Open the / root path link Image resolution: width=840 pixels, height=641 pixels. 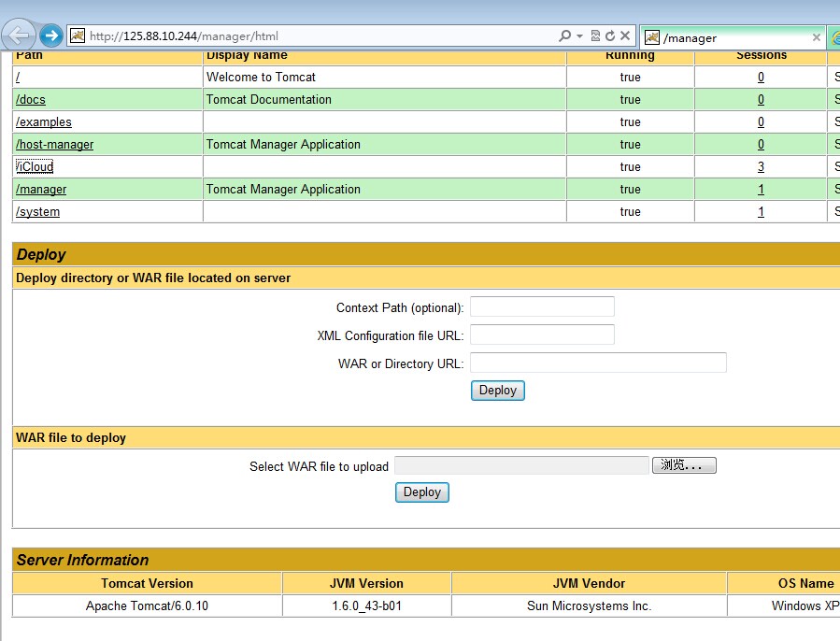coord(18,78)
